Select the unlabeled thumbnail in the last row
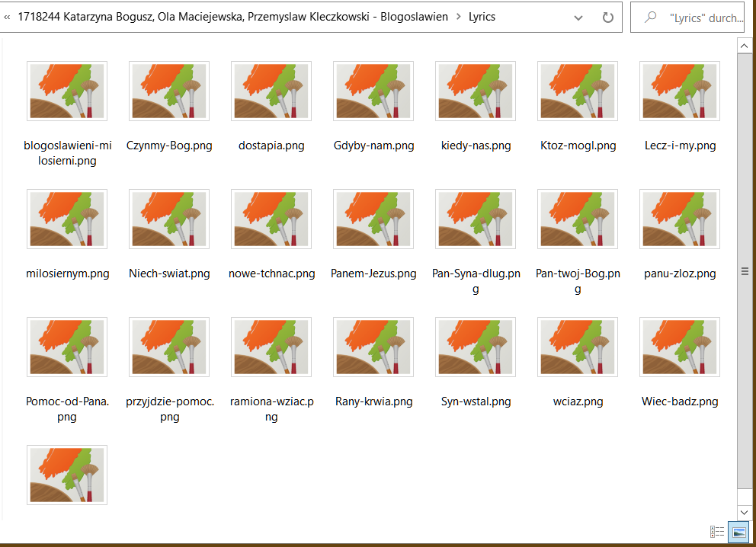 pyautogui.click(x=67, y=475)
